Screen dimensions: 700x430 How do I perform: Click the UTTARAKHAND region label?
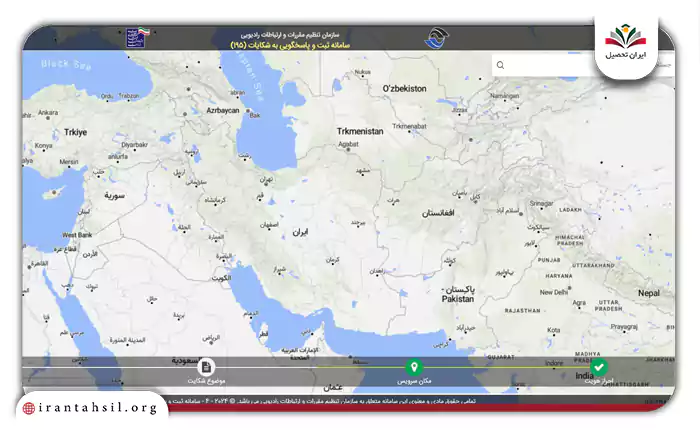pyautogui.click(x=593, y=265)
